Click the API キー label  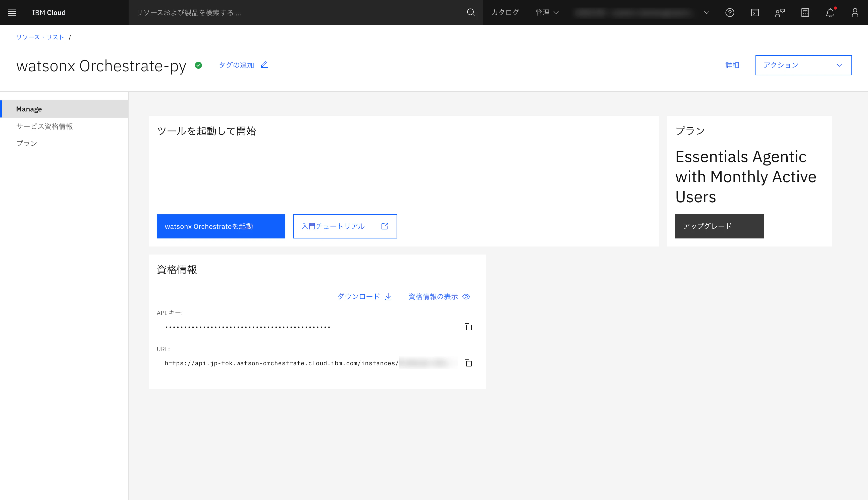tap(170, 313)
